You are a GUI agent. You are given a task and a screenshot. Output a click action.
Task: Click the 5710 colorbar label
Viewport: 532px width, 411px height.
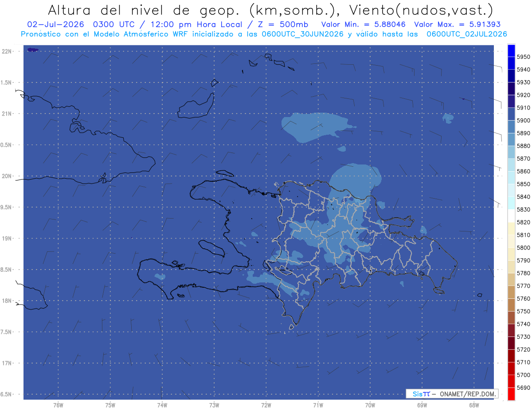pyautogui.click(x=523, y=362)
